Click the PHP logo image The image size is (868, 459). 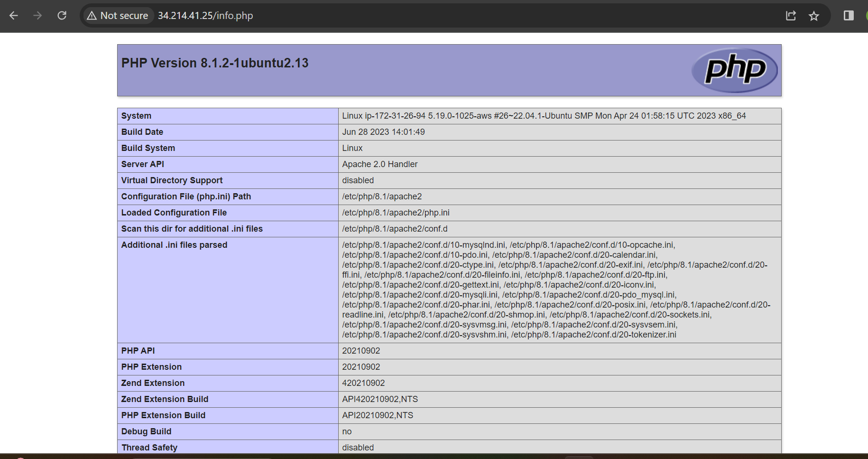click(735, 70)
